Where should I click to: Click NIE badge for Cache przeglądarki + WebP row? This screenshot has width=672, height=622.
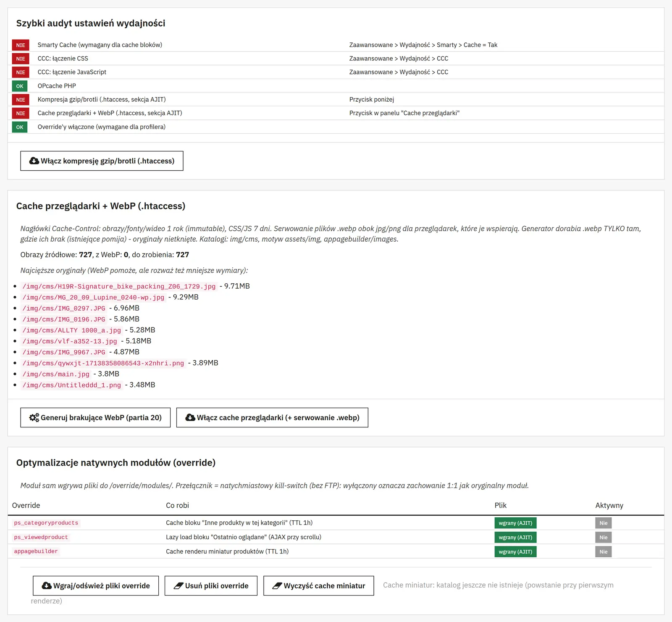pos(21,113)
